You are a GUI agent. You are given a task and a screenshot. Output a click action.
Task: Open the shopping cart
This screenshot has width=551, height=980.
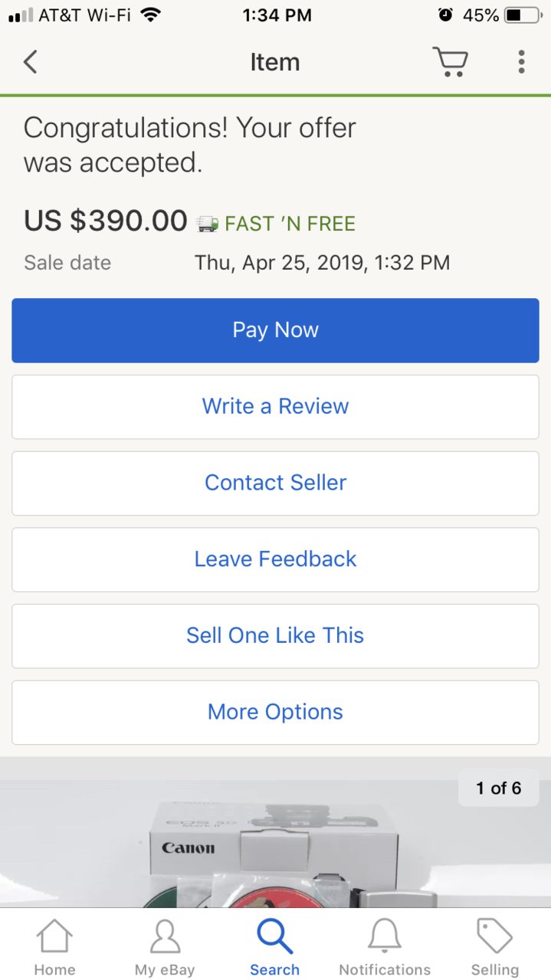(450, 61)
